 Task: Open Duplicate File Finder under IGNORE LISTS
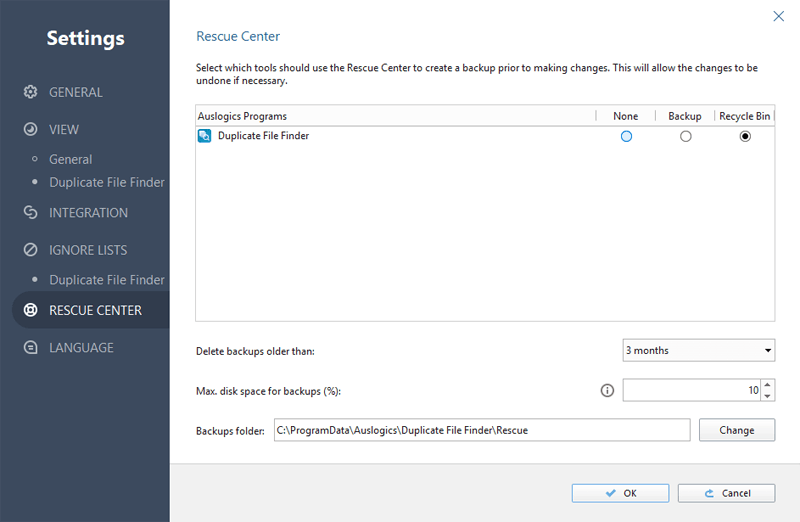107,280
